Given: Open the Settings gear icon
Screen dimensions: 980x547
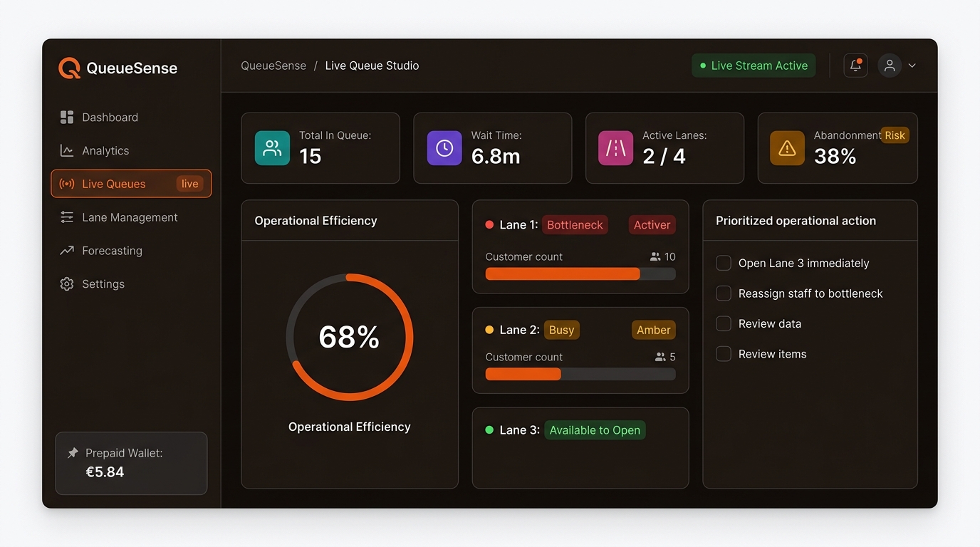Looking at the screenshot, I should pyautogui.click(x=67, y=283).
